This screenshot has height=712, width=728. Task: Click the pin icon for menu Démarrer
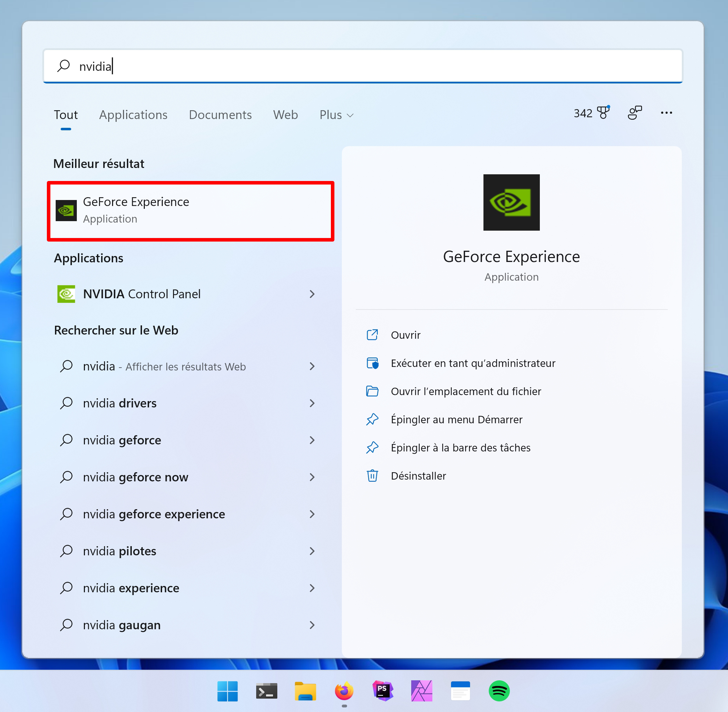pyautogui.click(x=372, y=420)
